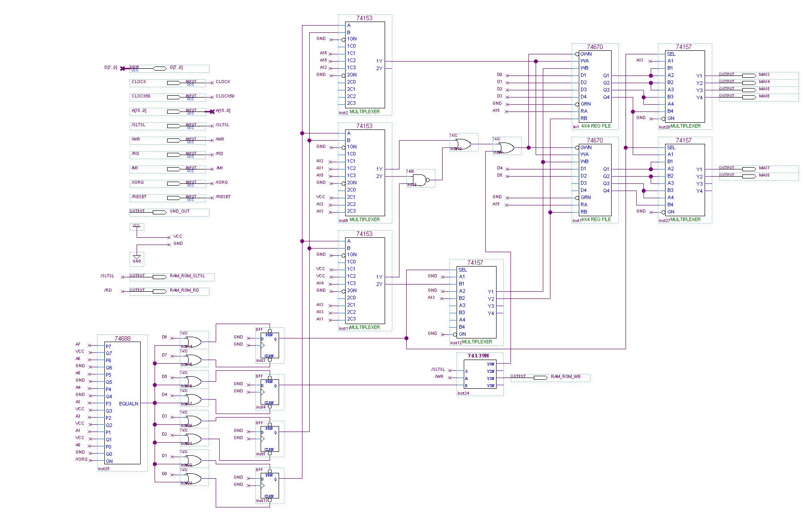
Task: Select the MA14 output pin
Action: pyautogui.click(x=759, y=83)
